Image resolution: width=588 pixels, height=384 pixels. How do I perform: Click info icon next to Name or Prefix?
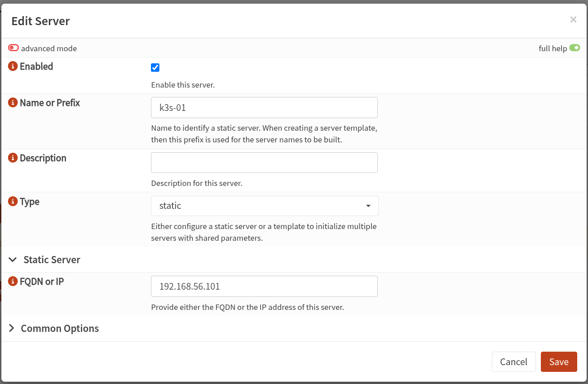point(13,103)
